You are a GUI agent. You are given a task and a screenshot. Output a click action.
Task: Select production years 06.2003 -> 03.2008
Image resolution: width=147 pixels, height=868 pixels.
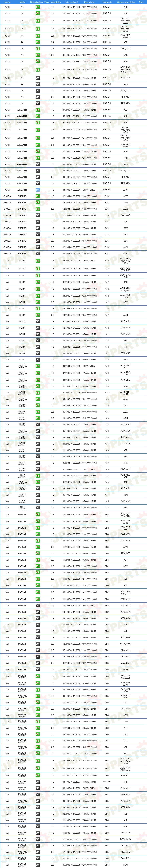coord(71,254)
